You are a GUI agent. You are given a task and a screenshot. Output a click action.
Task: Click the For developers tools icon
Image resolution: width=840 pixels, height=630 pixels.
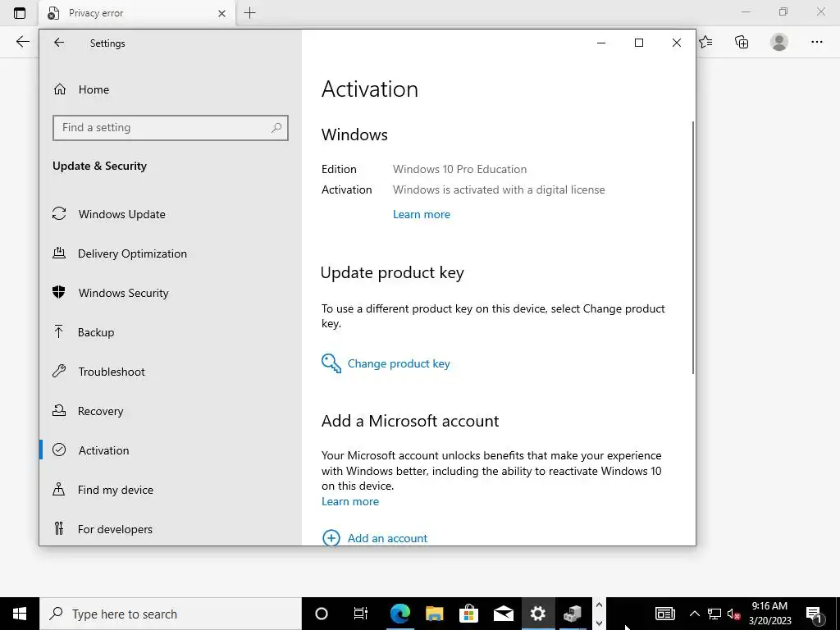59,529
